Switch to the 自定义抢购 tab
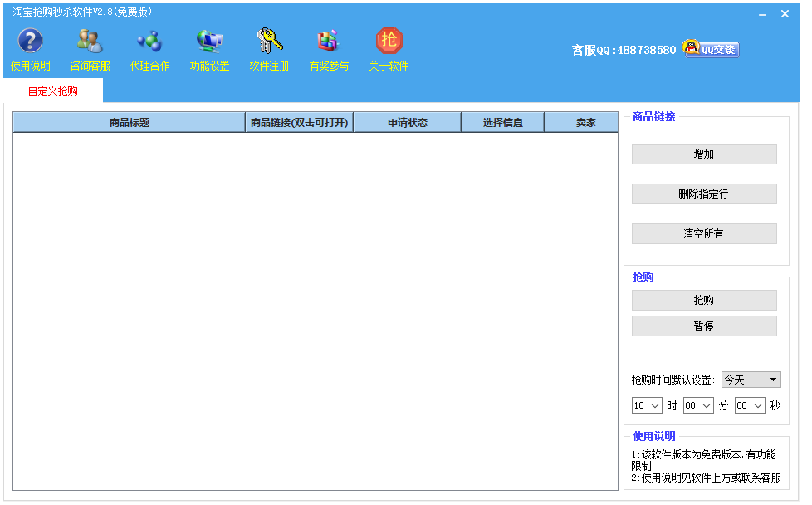This screenshot has height=505, width=812. coord(53,91)
